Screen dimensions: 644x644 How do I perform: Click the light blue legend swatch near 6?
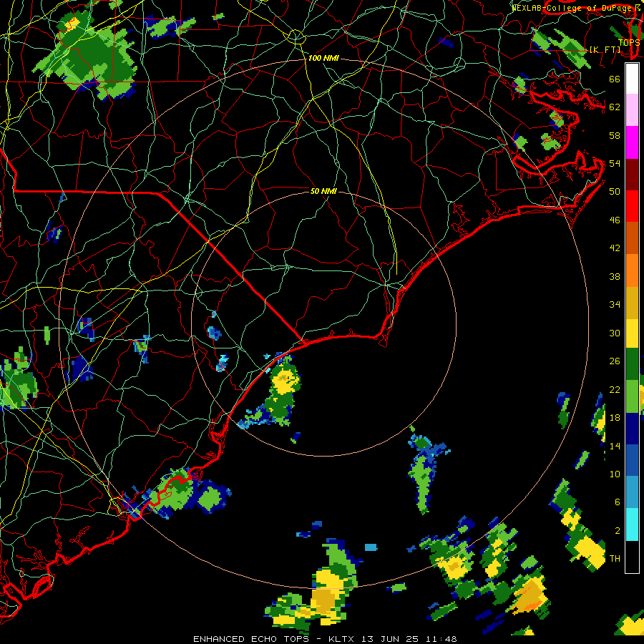pos(632,492)
